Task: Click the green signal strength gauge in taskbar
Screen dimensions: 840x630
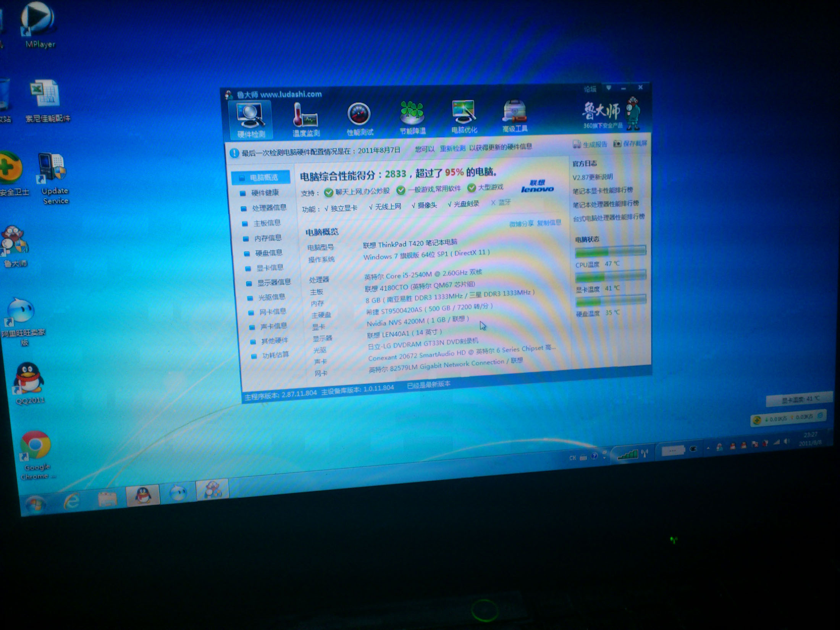Action: (x=627, y=454)
